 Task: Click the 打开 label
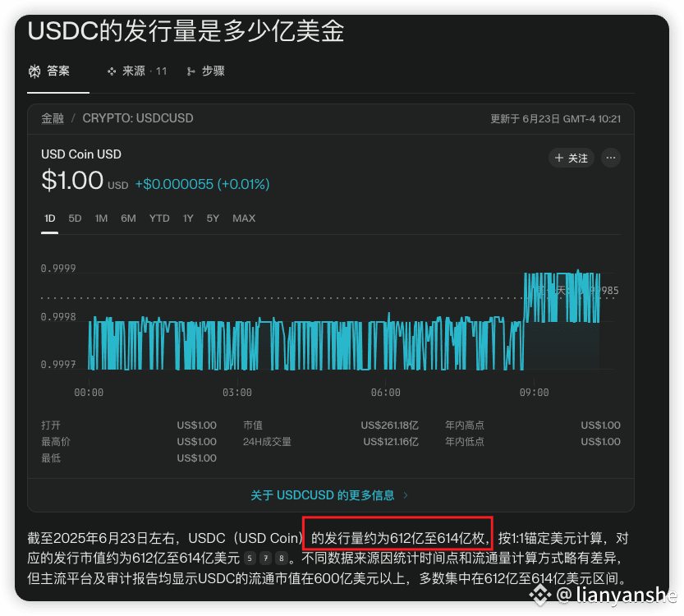tap(51, 425)
